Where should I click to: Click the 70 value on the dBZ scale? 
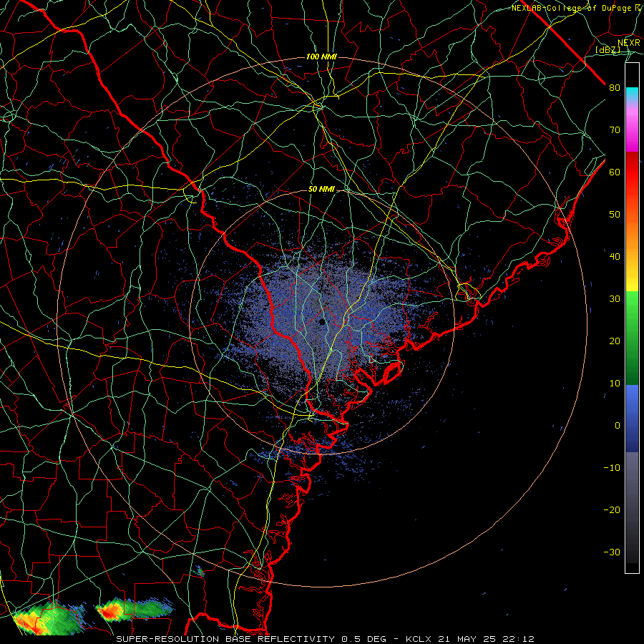pyautogui.click(x=615, y=130)
